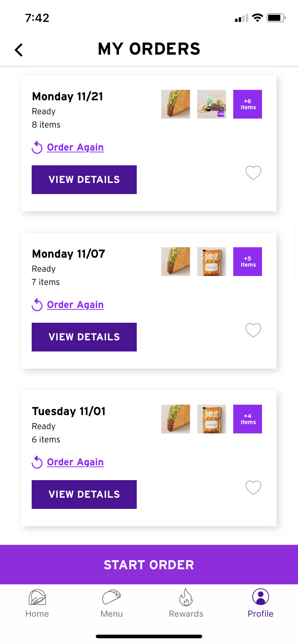View details for Monday 11/07 order
The height and width of the screenshot is (644, 298).
(x=84, y=337)
